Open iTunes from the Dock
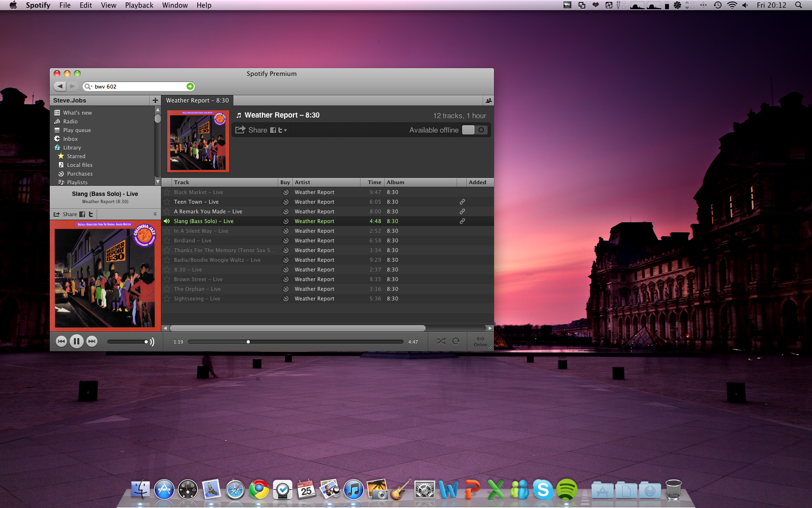812x508 pixels. (x=354, y=490)
